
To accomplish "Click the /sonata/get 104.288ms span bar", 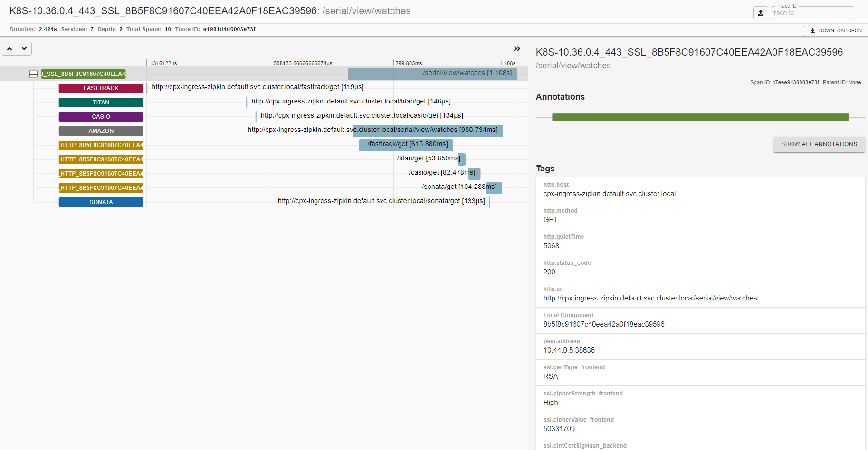I will [x=494, y=187].
